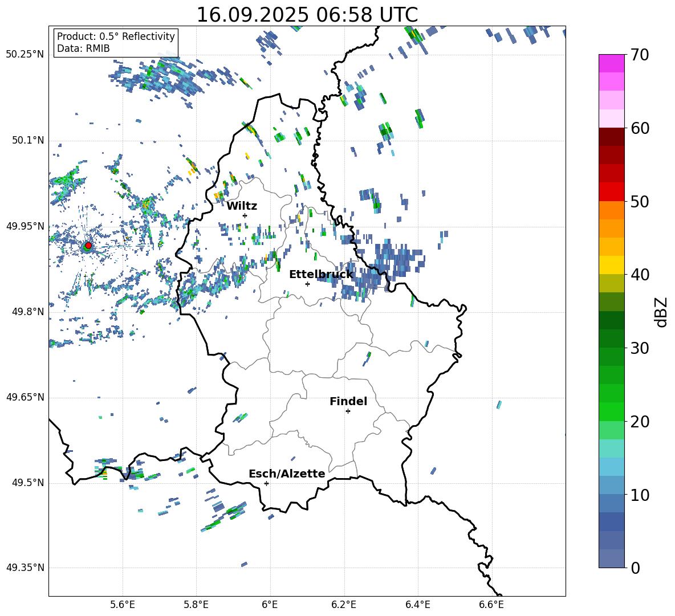Click the 5.8°E longitude label
675x616 pixels.
196,605
